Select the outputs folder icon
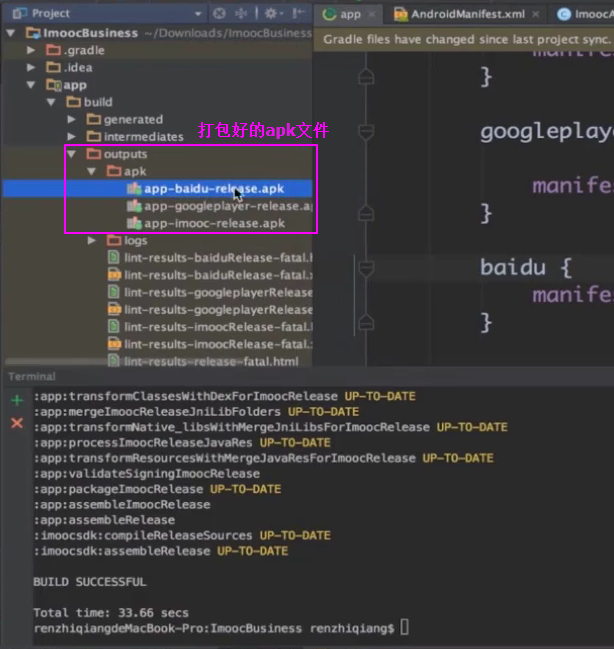This screenshot has width=614, height=649. [x=94, y=154]
